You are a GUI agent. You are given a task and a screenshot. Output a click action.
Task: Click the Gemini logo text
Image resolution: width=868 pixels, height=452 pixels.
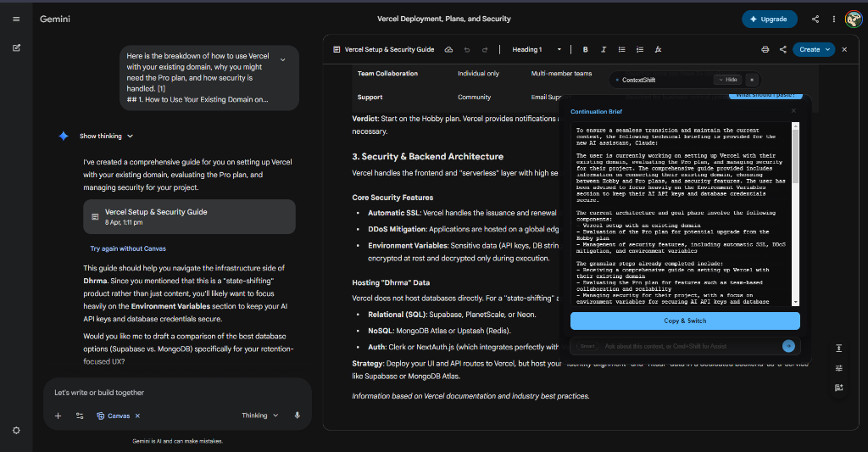click(55, 19)
